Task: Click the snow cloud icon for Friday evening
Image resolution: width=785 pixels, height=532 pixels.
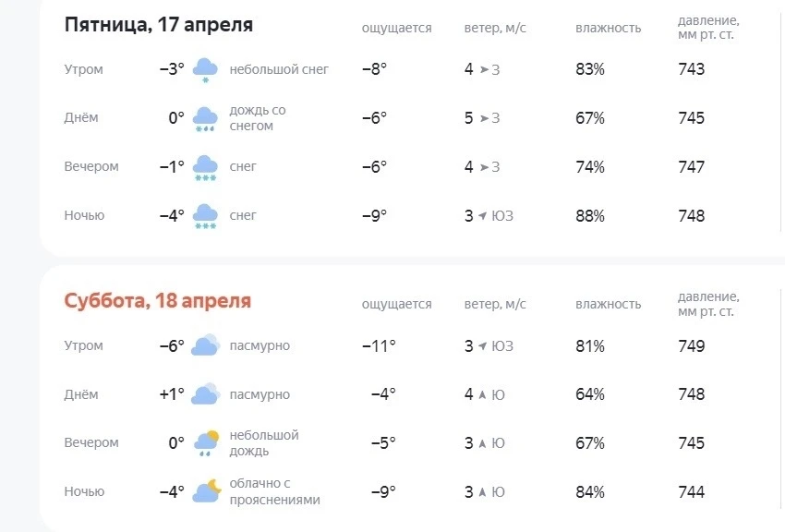Action: coord(205,168)
